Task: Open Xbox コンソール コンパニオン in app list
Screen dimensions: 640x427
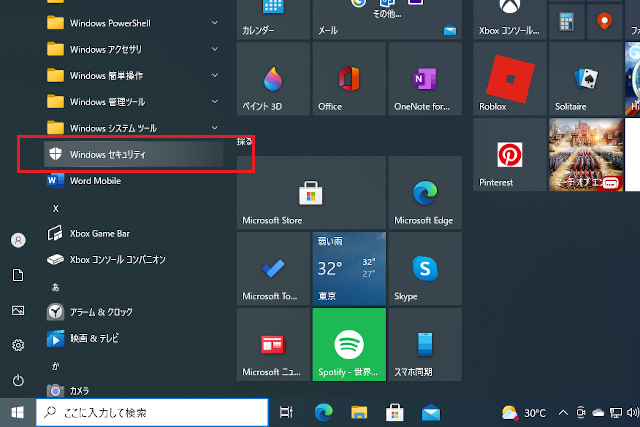Action: coord(133,260)
